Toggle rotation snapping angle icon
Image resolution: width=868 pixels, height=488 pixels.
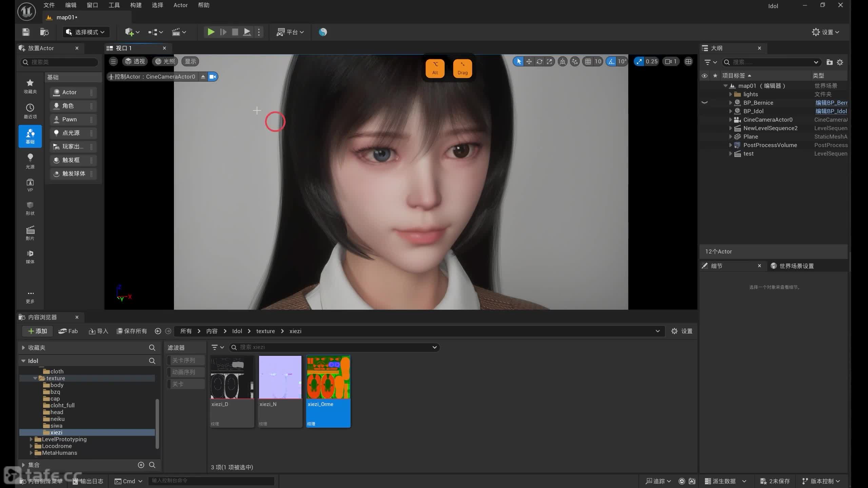point(611,61)
